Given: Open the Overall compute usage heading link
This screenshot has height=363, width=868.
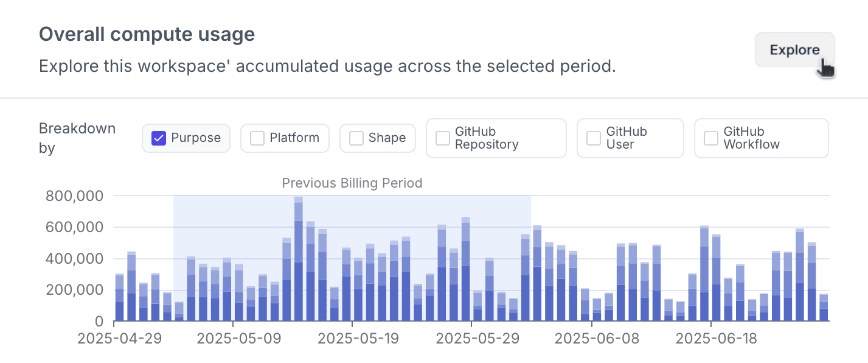Looking at the screenshot, I should coord(147,34).
